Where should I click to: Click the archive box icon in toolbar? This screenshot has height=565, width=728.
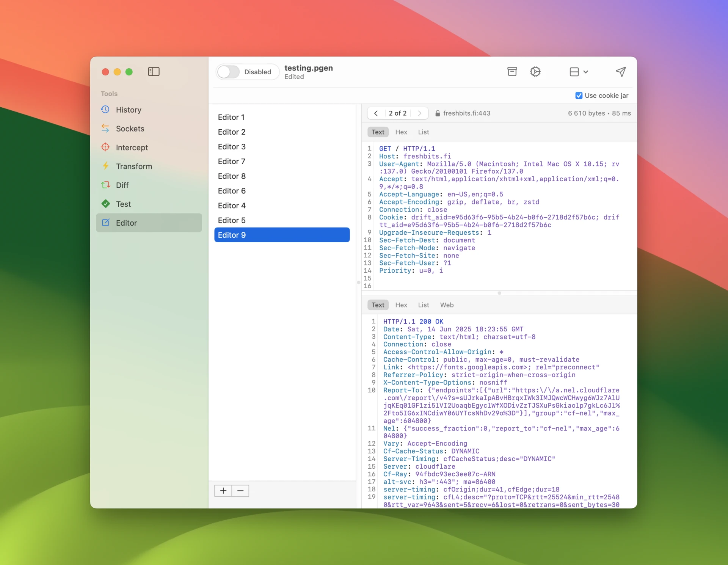(x=512, y=72)
